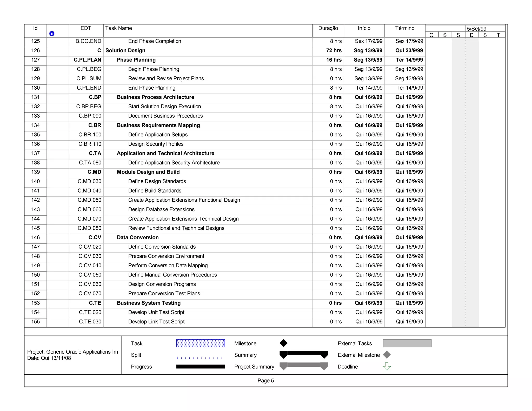Click the gray Project Summary bar symbol
This screenshot has height=411, width=532.
(x=304, y=366)
